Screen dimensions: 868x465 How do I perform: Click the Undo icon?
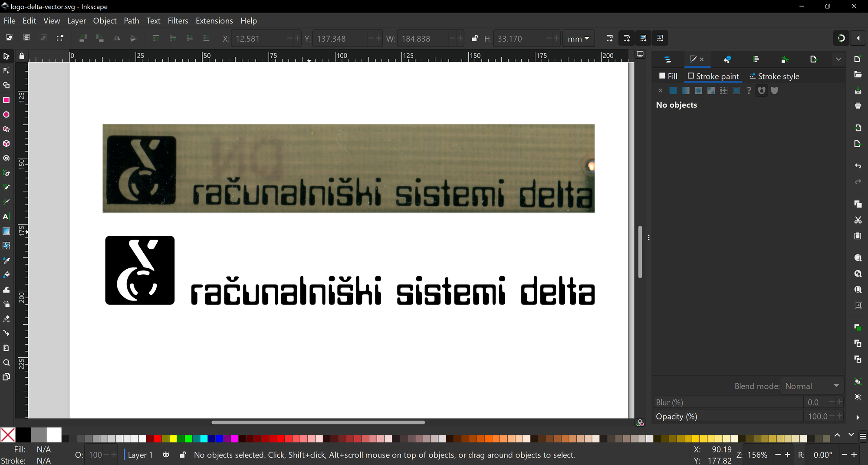coord(858,166)
